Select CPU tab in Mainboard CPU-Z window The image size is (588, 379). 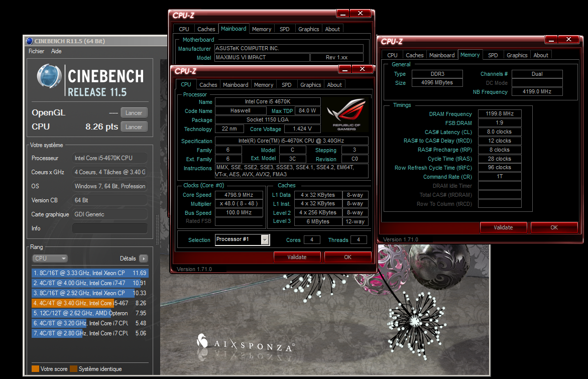coord(184,29)
